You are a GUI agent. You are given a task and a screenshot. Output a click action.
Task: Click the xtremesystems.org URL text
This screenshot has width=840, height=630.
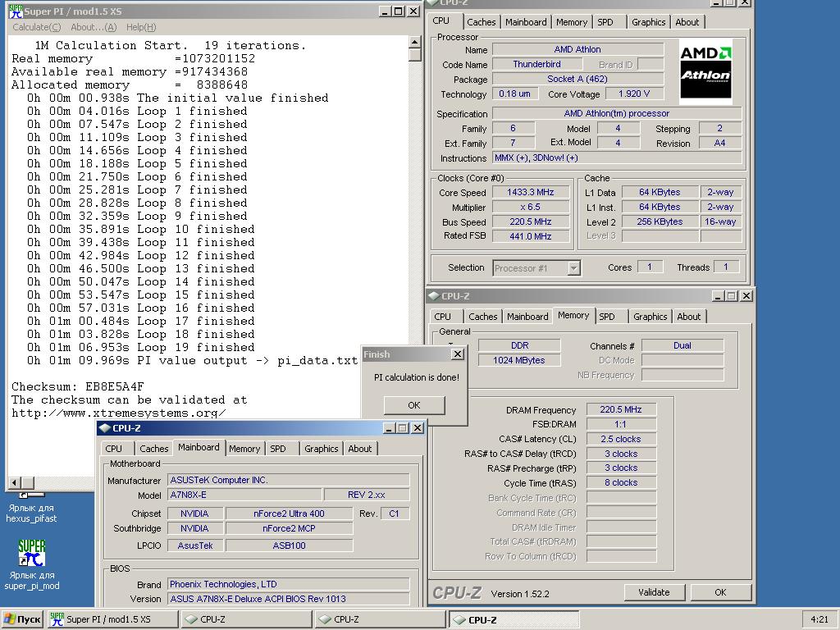(x=118, y=413)
